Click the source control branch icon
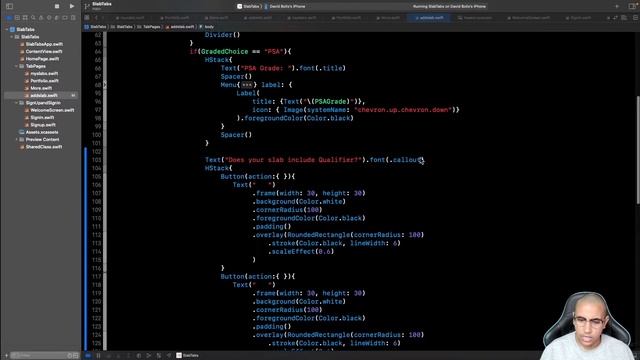 [87, 7]
